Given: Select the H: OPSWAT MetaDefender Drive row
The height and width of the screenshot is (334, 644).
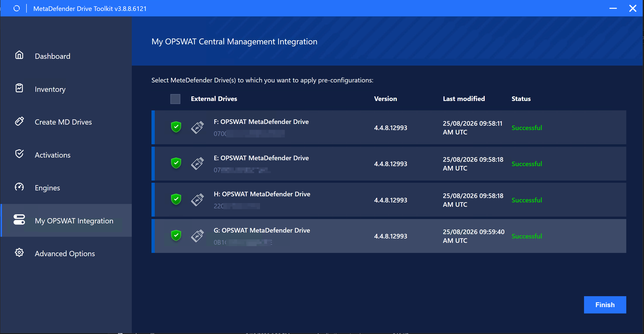Looking at the screenshot, I should pos(389,200).
